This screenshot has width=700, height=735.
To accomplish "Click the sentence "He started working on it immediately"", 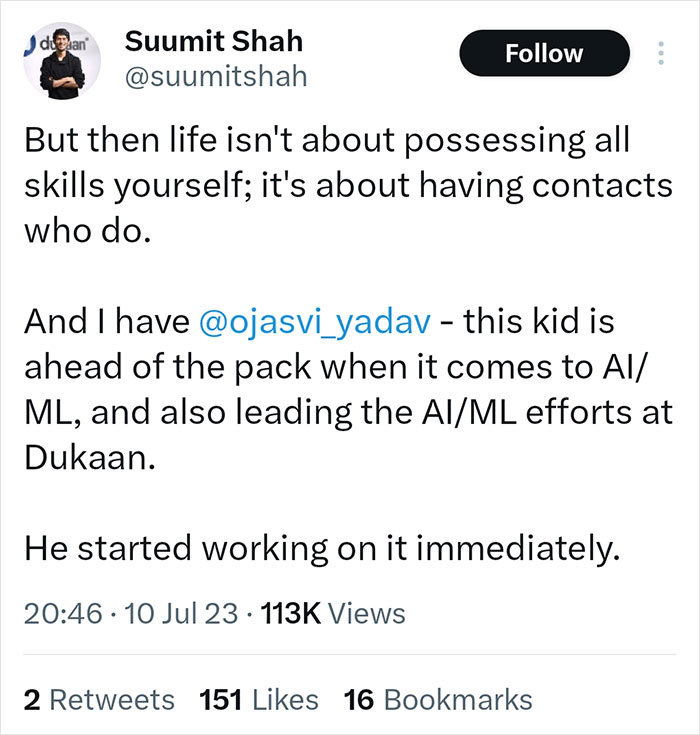I will [323, 547].
